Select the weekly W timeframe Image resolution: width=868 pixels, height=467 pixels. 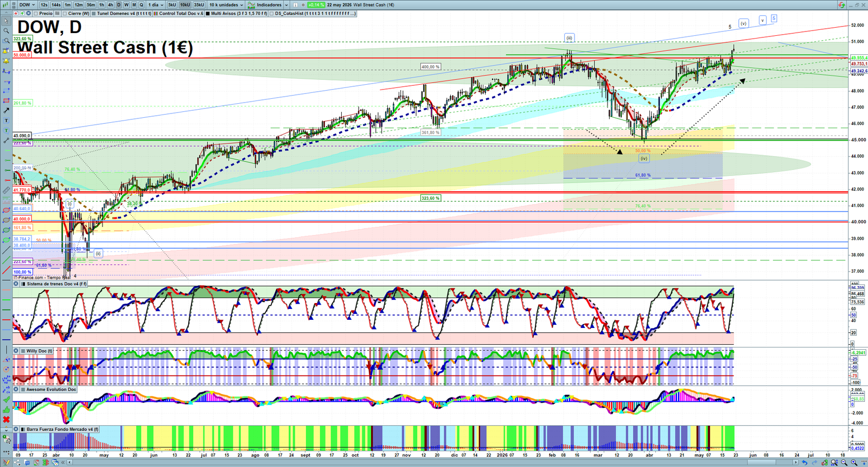point(126,5)
